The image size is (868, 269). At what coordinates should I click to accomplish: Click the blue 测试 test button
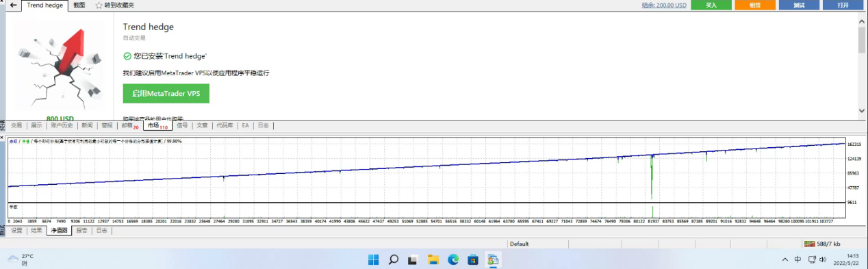pyautogui.click(x=799, y=5)
